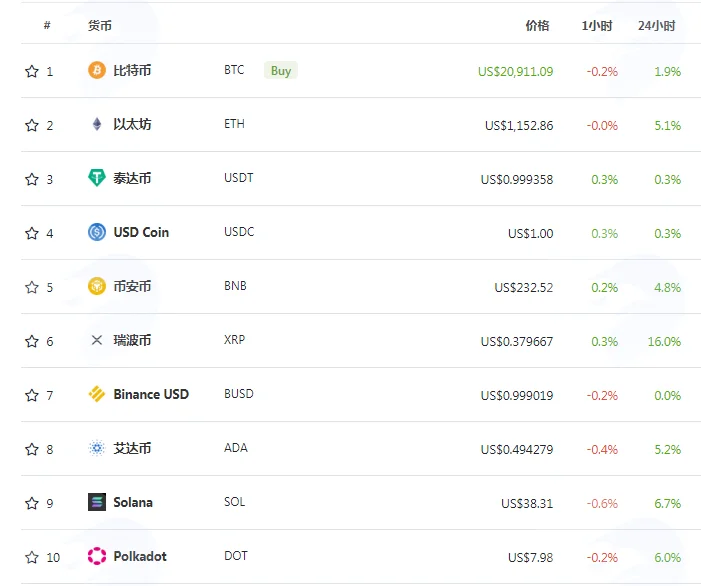The image size is (701, 586).
Task: Sort by the 24小时 column header
Action: click(x=656, y=25)
